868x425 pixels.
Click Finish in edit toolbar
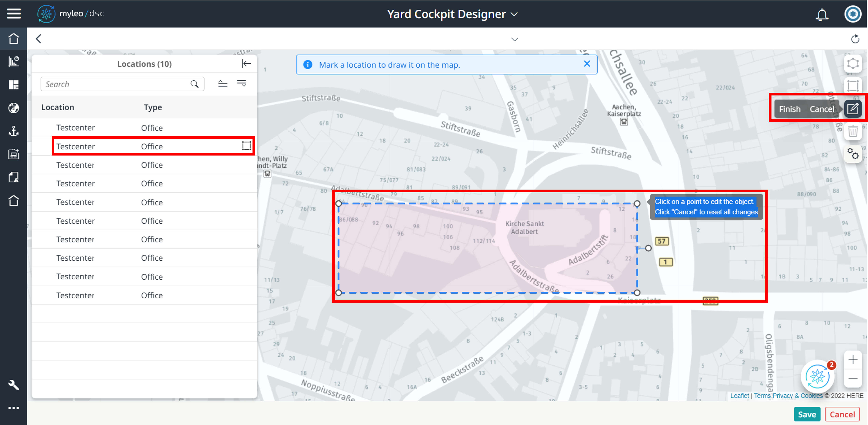coord(789,109)
